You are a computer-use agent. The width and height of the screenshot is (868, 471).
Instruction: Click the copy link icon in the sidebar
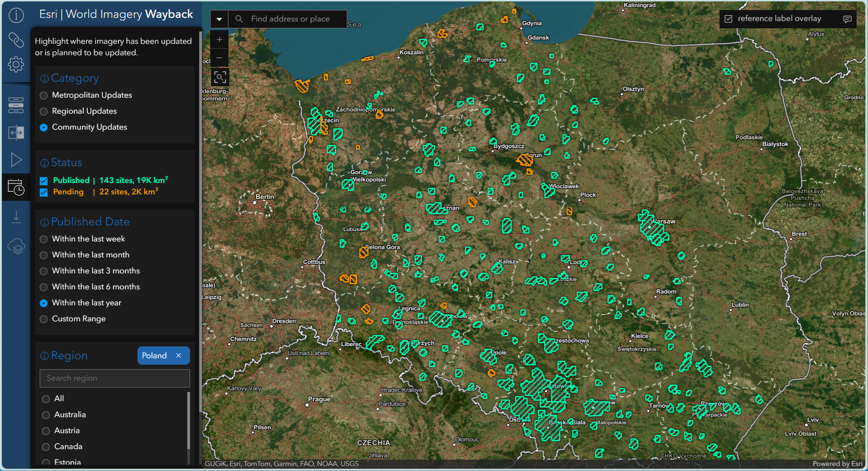pyautogui.click(x=16, y=40)
